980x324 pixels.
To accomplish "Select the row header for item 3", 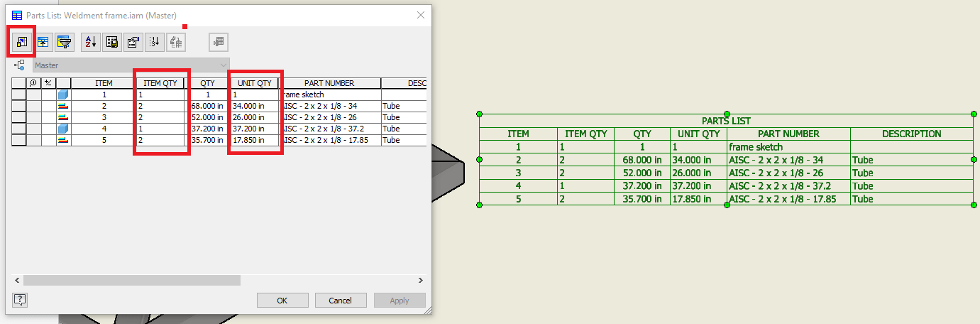I will (x=19, y=117).
